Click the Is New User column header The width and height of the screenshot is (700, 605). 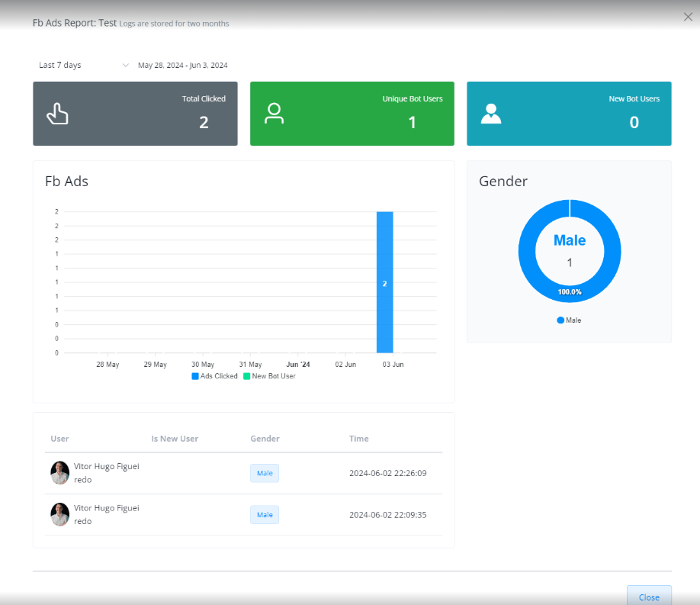click(175, 439)
